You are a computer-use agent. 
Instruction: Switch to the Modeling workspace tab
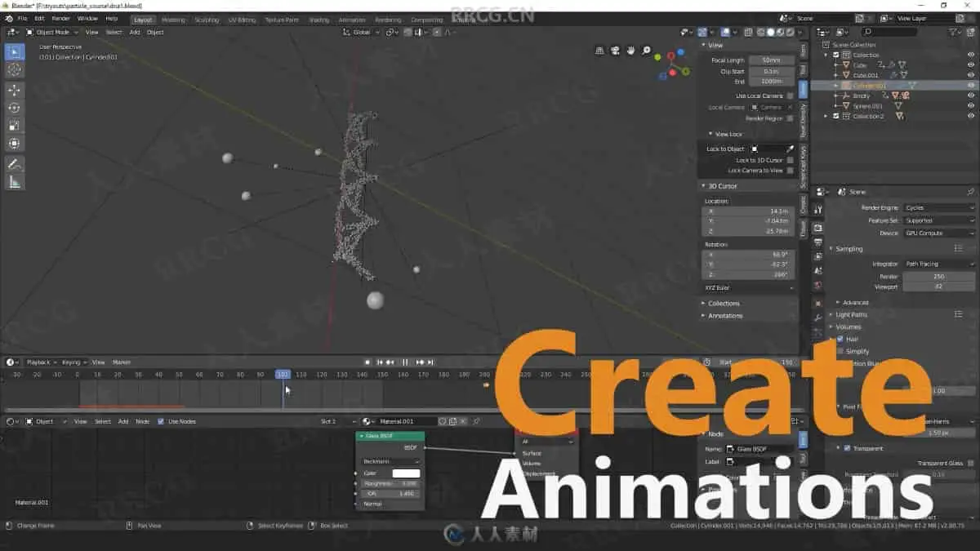tap(173, 20)
